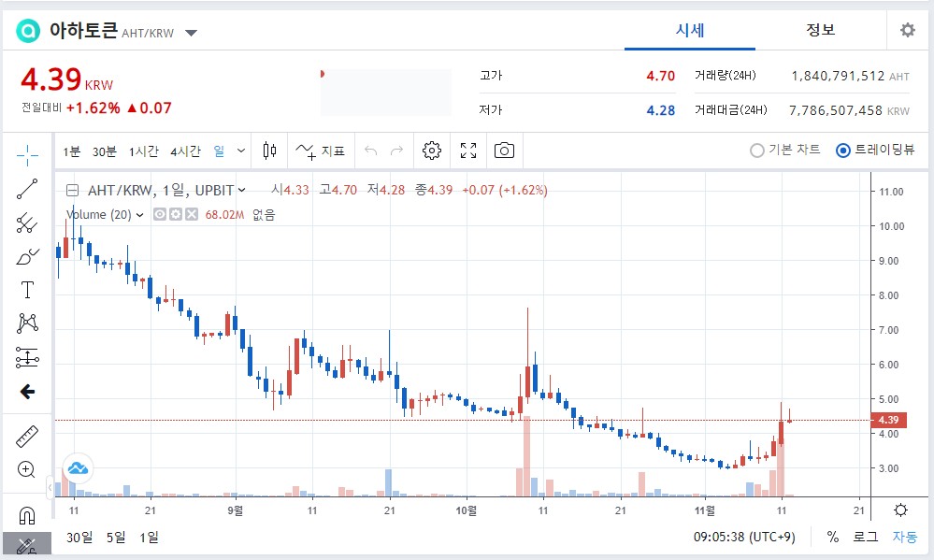This screenshot has height=560, width=934.
Task: Open chart settings gear in toolbar
Action: pos(432,151)
